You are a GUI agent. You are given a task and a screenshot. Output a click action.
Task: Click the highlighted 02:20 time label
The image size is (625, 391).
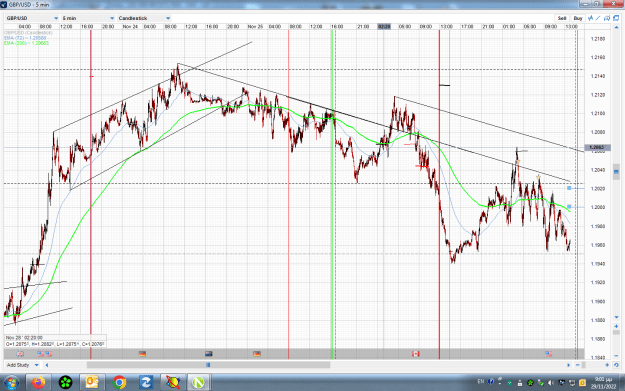pos(384,26)
